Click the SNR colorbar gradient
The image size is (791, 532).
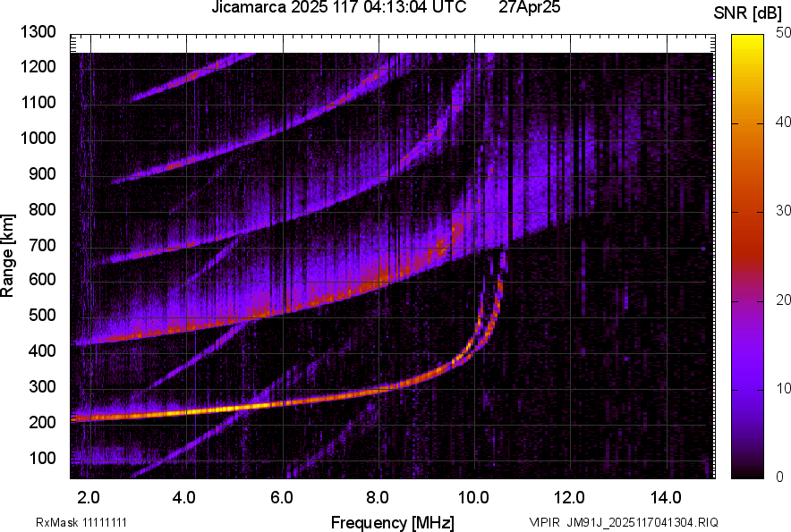(748, 257)
